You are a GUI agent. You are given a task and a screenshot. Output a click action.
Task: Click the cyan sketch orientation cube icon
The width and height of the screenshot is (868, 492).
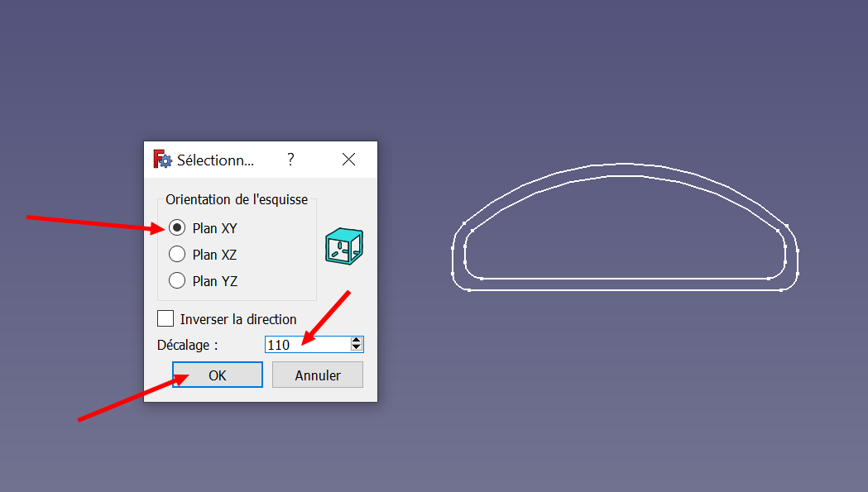point(344,246)
